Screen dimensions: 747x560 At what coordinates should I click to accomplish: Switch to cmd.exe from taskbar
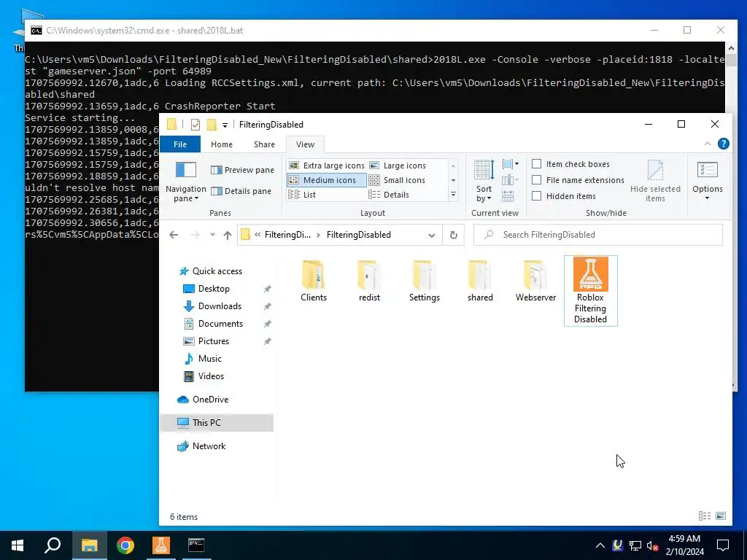(196, 545)
